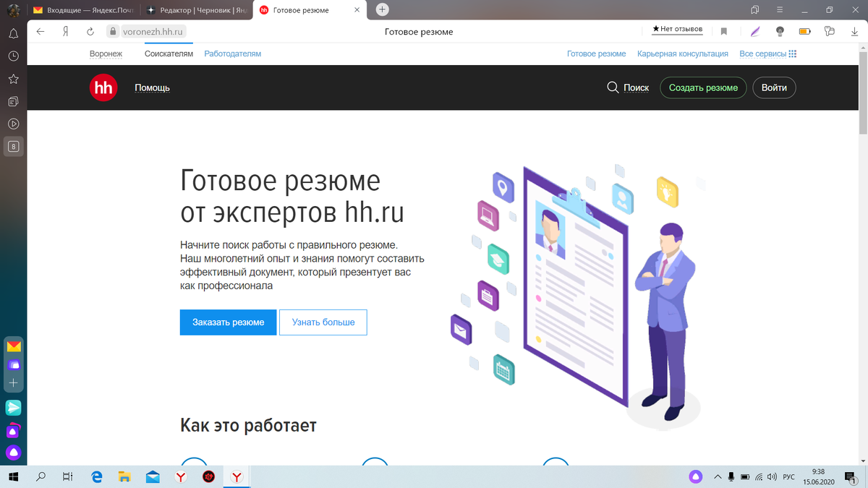Click the lightbulb advert icon near address bar

pyautogui.click(x=779, y=32)
